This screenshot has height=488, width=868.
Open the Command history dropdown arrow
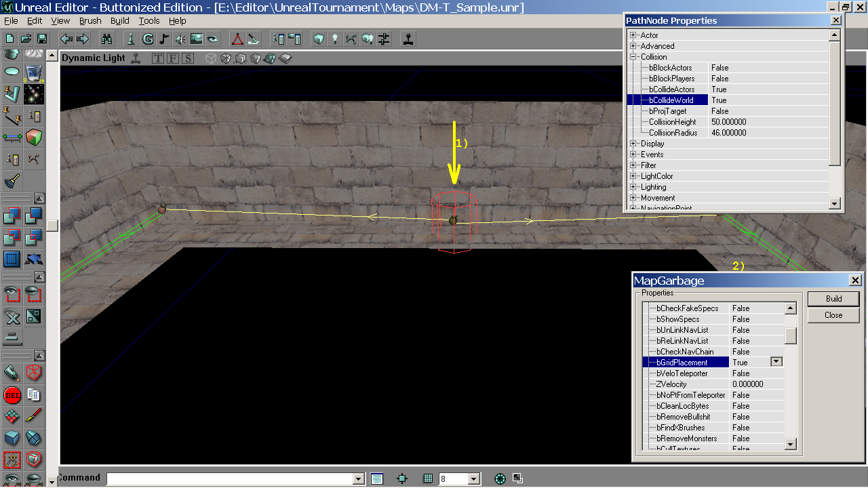359,479
